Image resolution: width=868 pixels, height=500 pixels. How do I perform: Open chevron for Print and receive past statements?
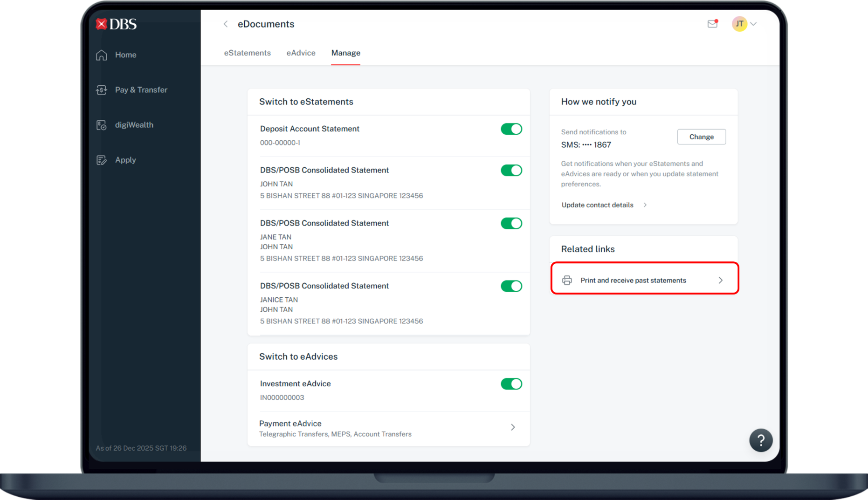tap(720, 280)
